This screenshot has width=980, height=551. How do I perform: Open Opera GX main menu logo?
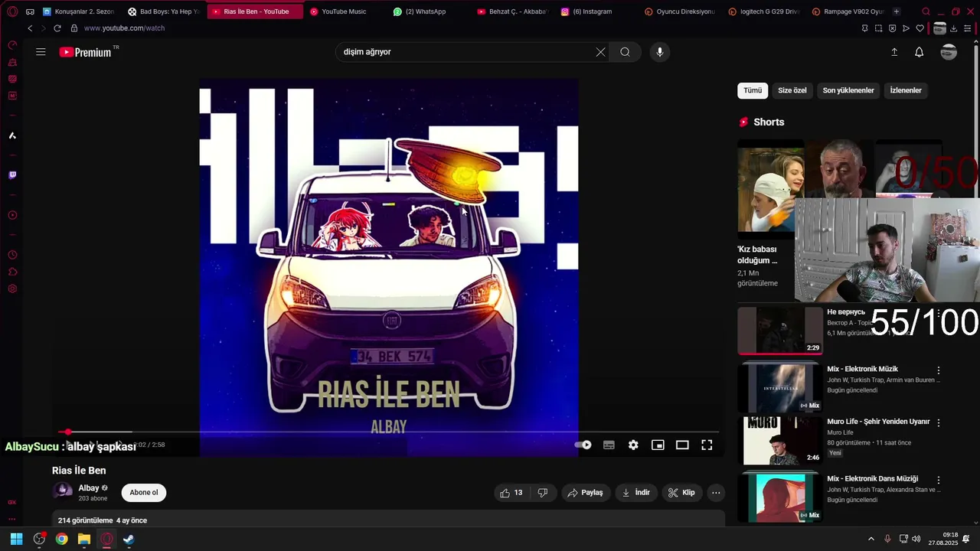(x=12, y=11)
